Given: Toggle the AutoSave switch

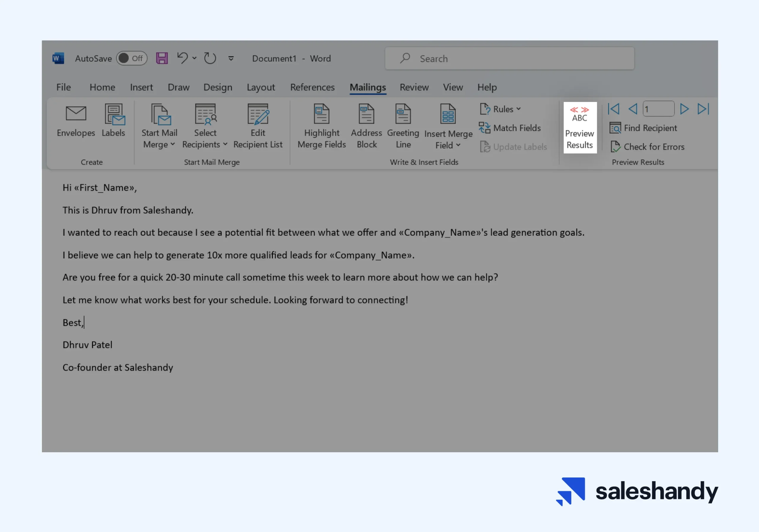Looking at the screenshot, I should click(132, 58).
